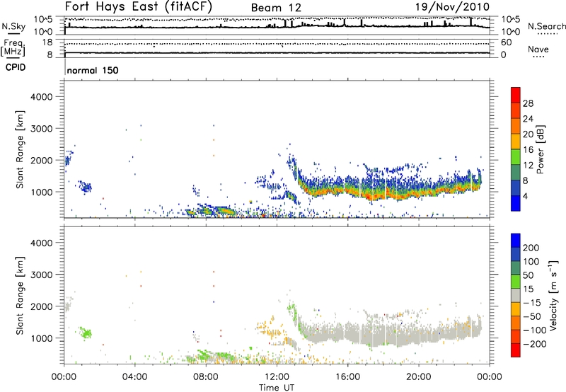This screenshot has height=392, width=566.
Task: Click the power plot's 'Slant Range [km]' label
Action: click(x=20, y=149)
